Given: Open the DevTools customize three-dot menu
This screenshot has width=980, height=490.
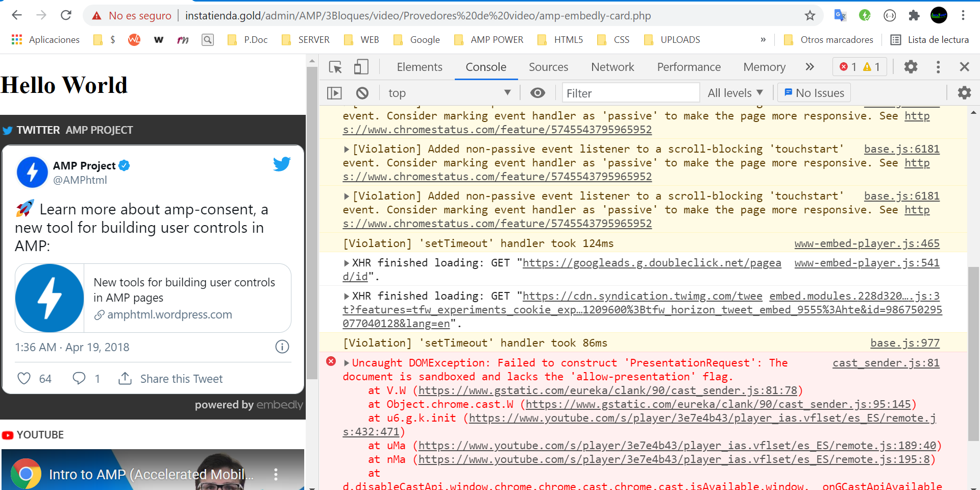Looking at the screenshot, I should click(x=938, y=67).
